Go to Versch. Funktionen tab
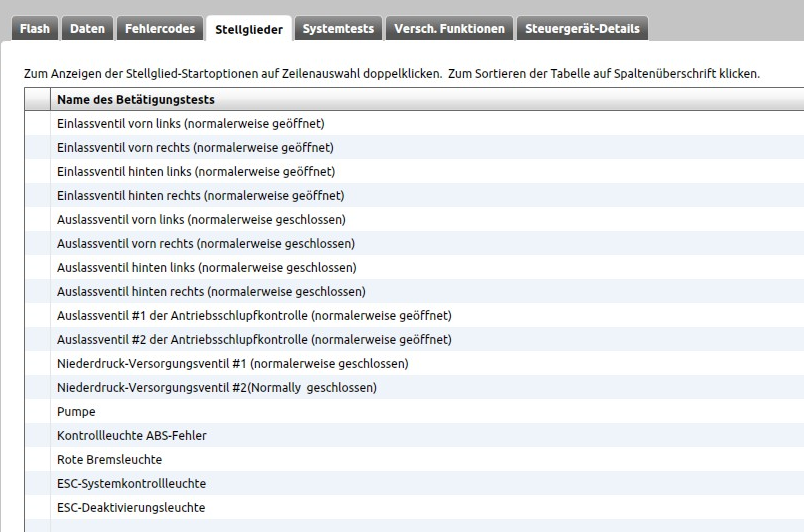 [x=450, y=29]
